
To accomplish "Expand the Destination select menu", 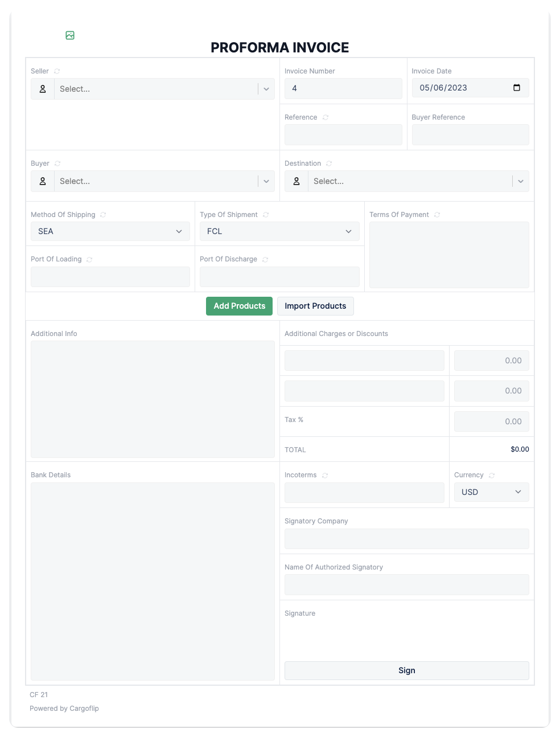I will tap(520, 181).
